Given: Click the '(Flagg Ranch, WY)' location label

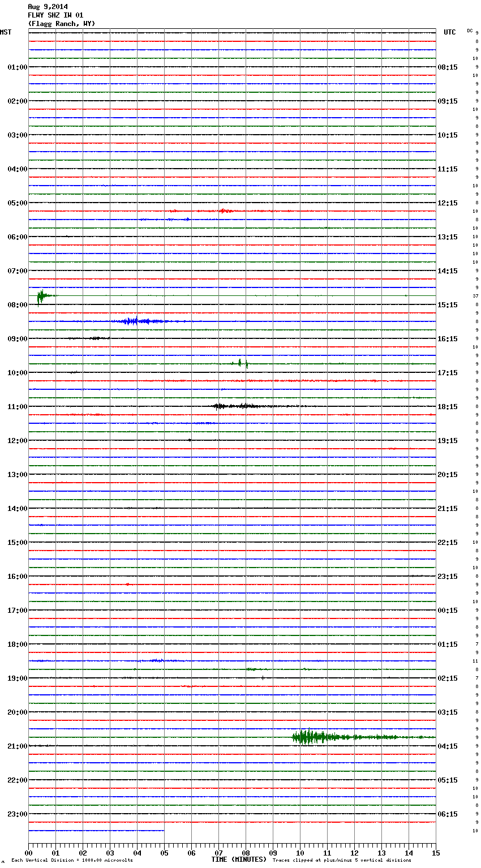Looking at the screenshot, I should (x=62, y=24).
